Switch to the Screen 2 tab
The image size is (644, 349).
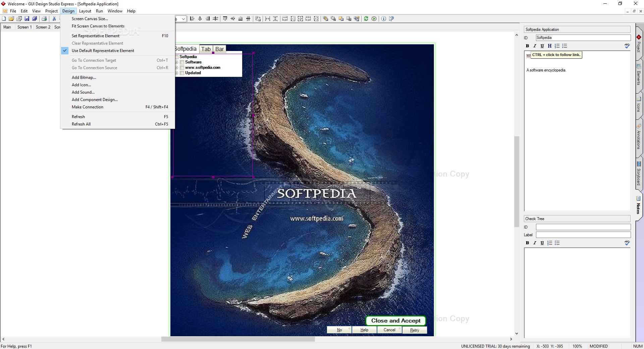tap(43, 27)
